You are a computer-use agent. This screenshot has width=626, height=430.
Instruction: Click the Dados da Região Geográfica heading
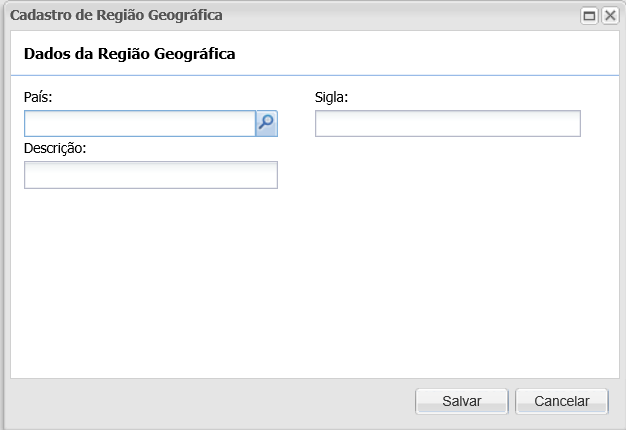pyautogui.click(x=129, y=54)
